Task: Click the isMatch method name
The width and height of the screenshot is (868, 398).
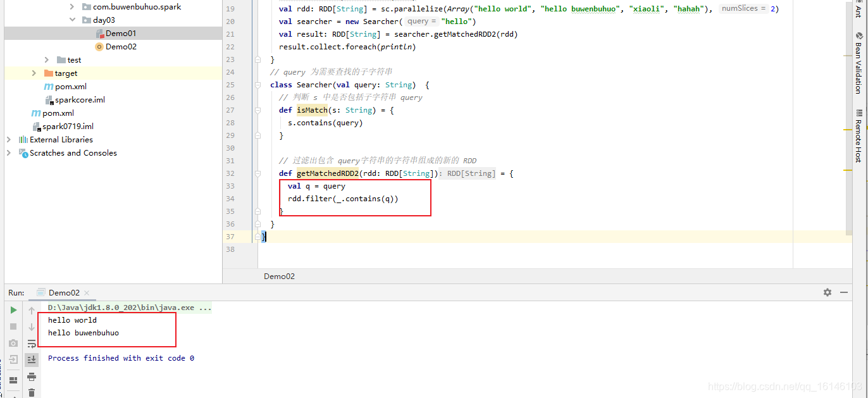Action: [313, 110]
